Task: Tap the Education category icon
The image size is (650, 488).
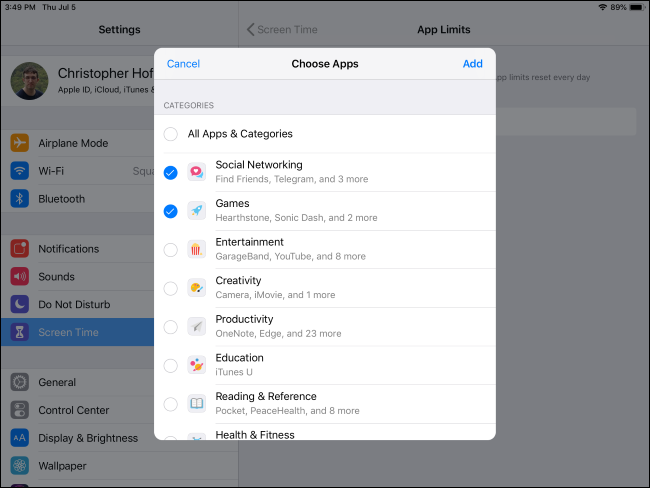Action: pyautogui.click(x=197, y=365)
